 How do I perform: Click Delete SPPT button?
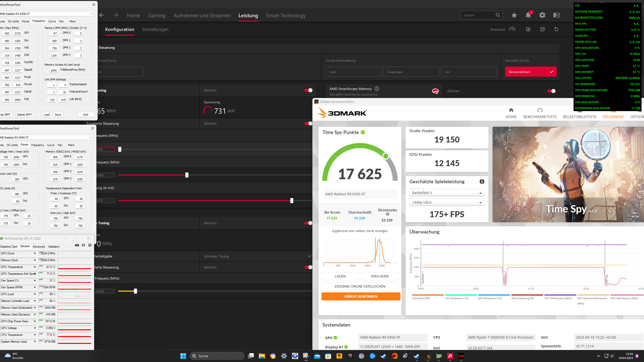tap(24, 115)
